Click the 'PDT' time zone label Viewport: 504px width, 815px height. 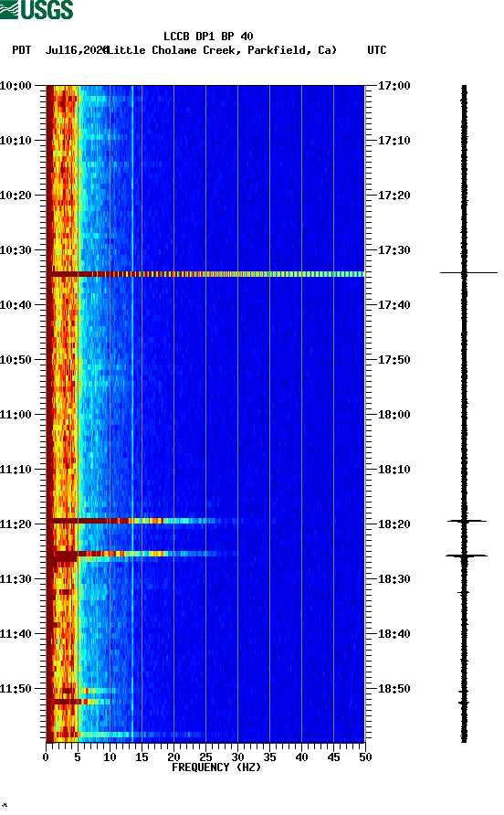[21, 50]
